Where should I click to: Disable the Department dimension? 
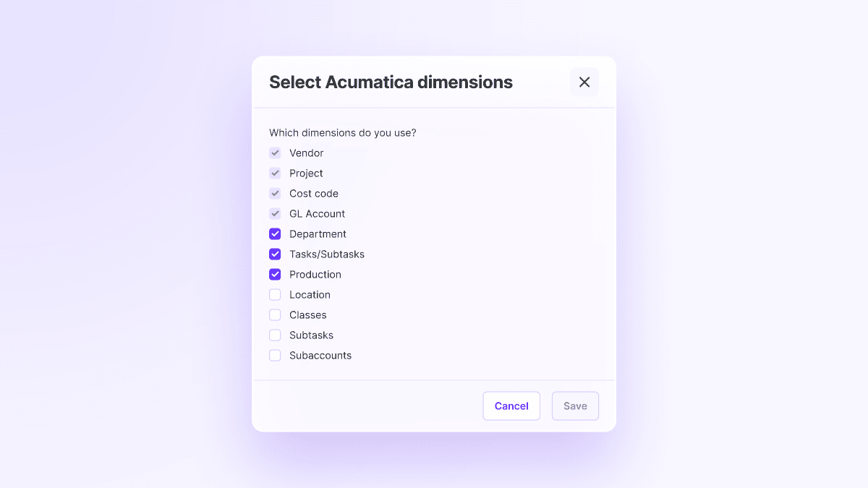coord(275,234)
